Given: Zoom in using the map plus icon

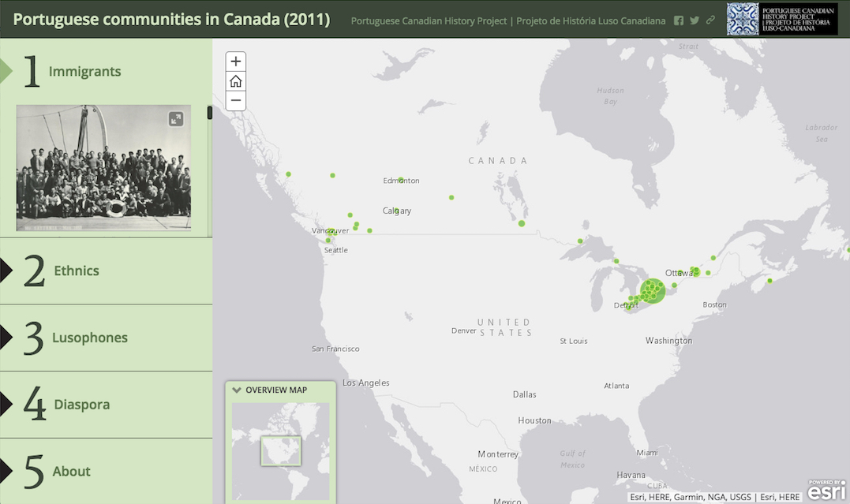Looking at the screenshot, I should coord(234,61).
